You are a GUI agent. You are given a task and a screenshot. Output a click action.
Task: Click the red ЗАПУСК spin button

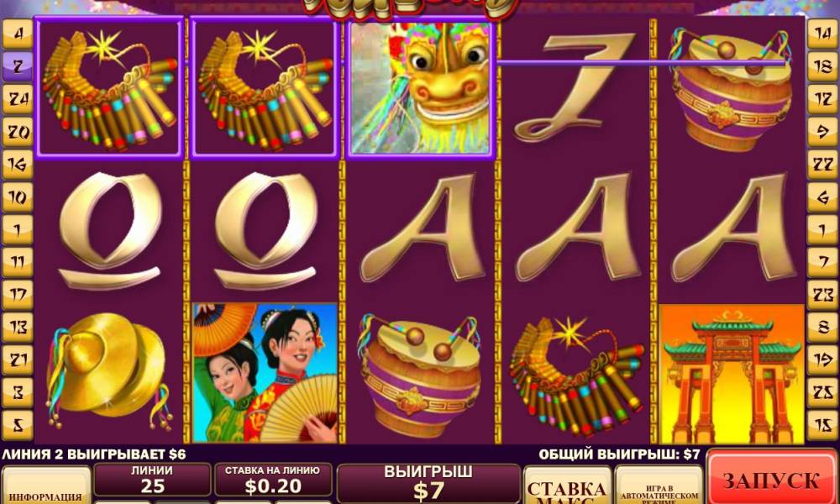point(771,478)
